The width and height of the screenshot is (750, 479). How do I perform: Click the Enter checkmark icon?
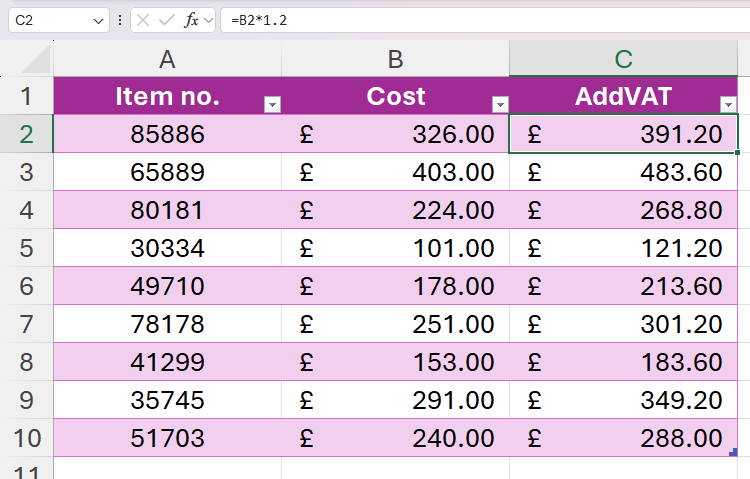click(x=167, y=20)
